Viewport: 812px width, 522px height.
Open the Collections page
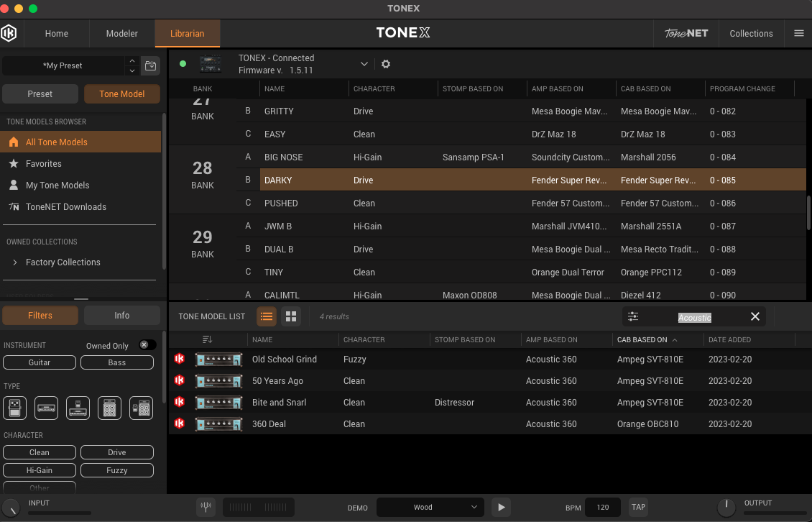(x=751, y=33)
